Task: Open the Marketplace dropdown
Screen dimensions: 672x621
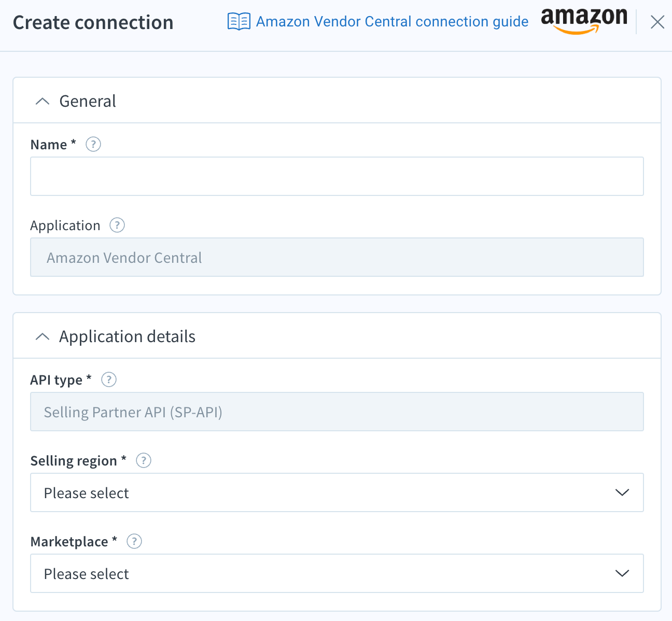Action: tap(337, 573)
